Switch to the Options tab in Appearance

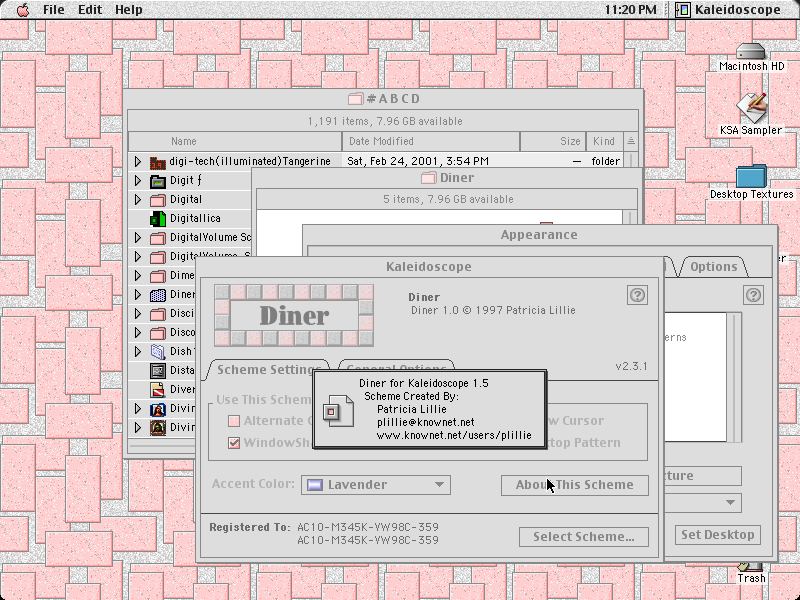coord(713,266)
